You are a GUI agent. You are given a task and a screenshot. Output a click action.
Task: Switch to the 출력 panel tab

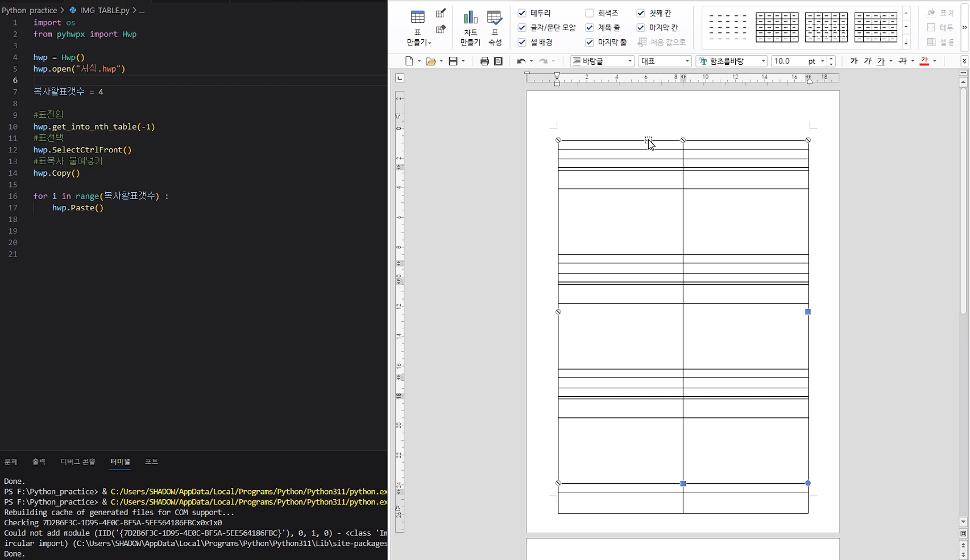39,462
